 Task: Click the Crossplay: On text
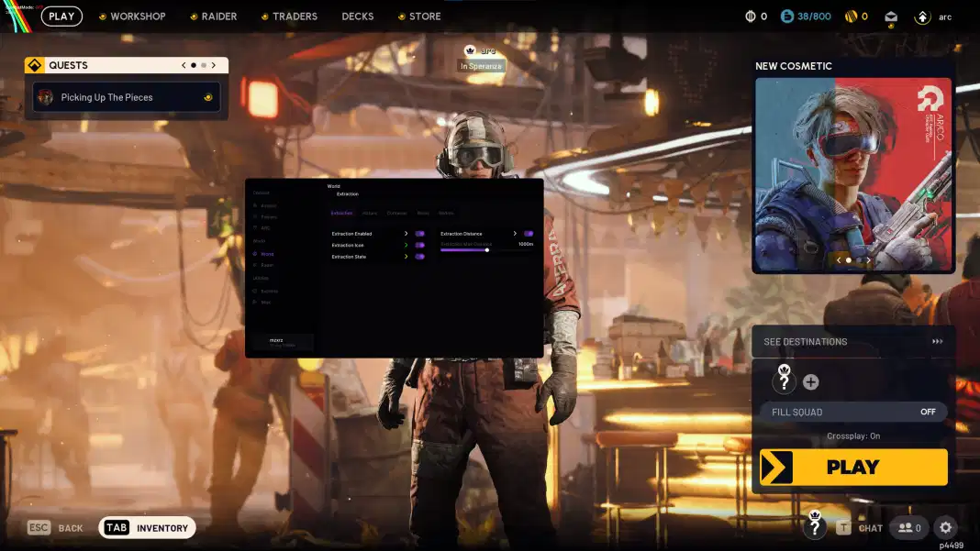pyautogui.click(x=853, y=436)
